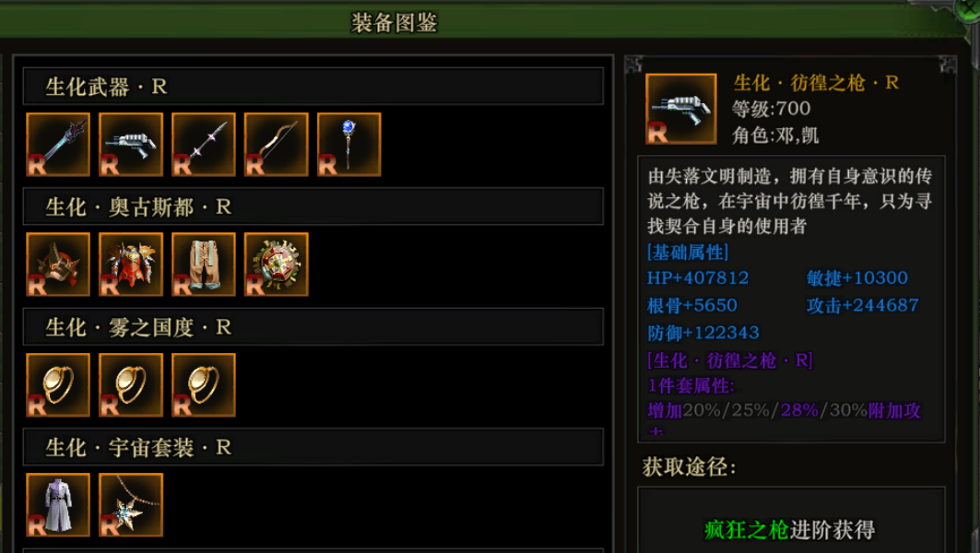Screen dimensions: 980x553
Task: Choose the biochemical spear weapon icon
Action: point(204,145)
